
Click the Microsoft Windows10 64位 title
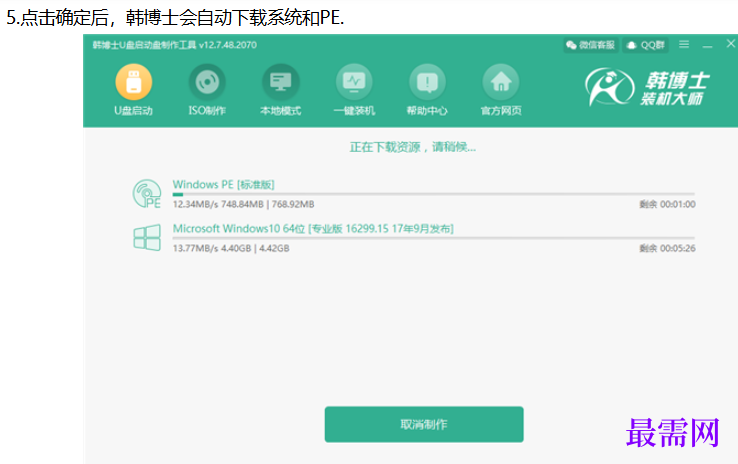[x=313, y=229]
